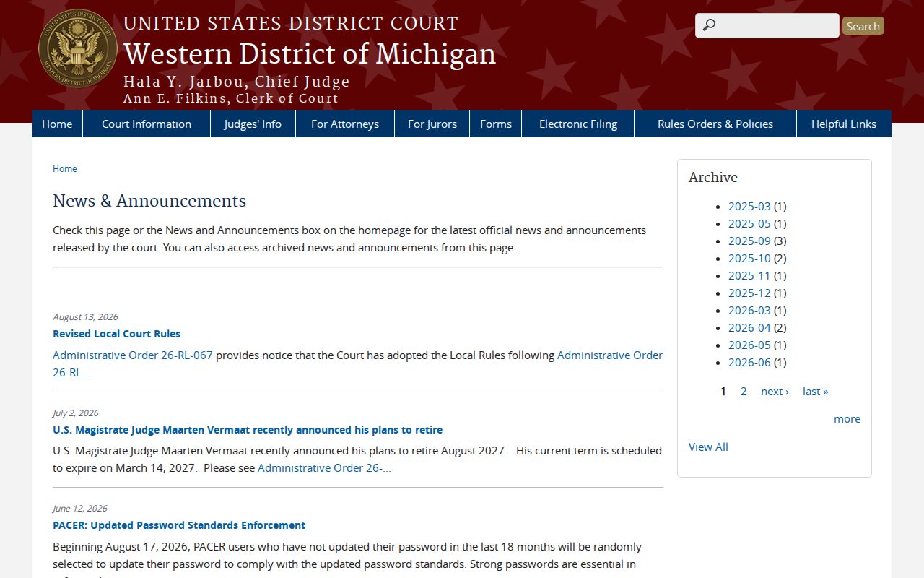Open the 2026-04 archive link
The width and height of the screenshot is (924, 578).
coord(749,328)
